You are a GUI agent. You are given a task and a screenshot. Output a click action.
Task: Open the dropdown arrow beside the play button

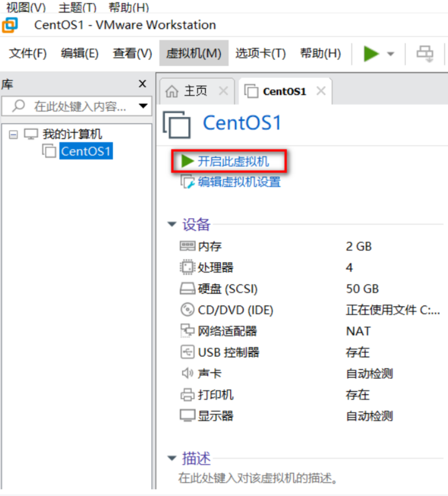tap(391, 54)
